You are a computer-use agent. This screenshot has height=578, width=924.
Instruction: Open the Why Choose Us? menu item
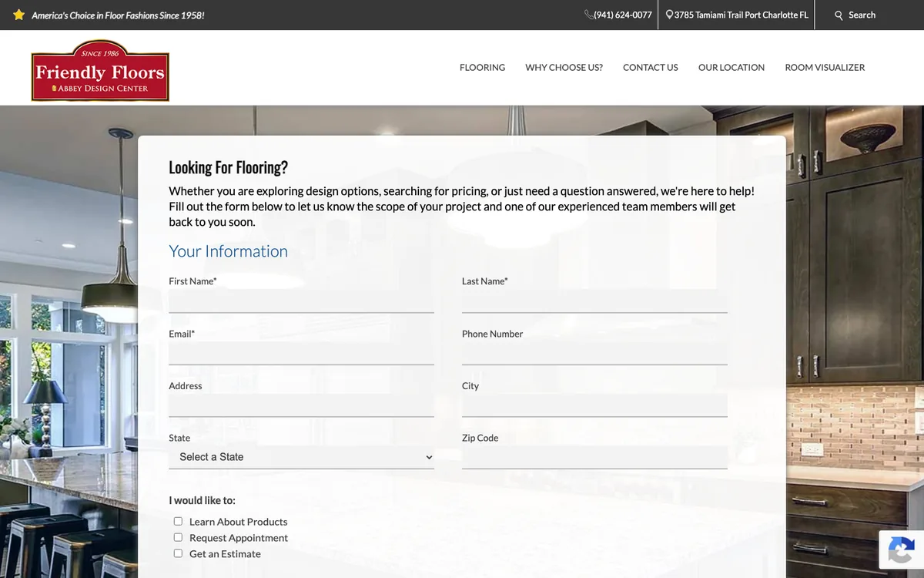tap(564, 68)
